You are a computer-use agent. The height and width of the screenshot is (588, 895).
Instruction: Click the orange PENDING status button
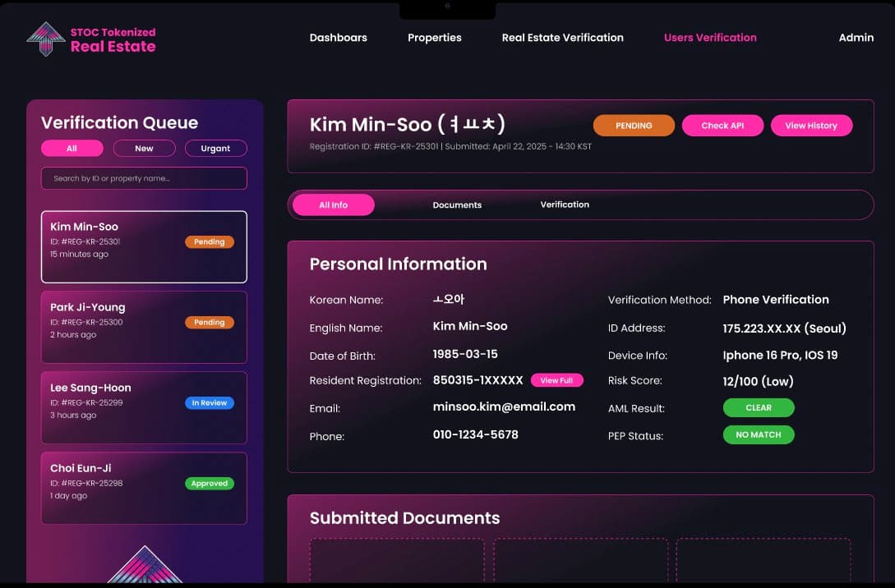click(634, 126)
